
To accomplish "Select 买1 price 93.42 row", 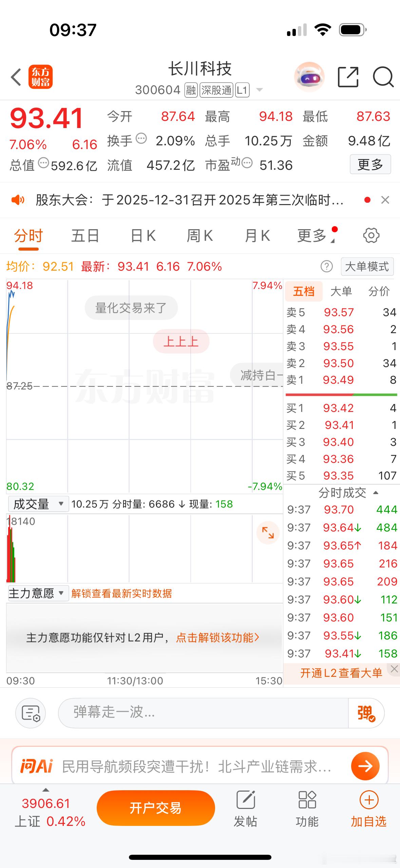I will tap(341, 408).
